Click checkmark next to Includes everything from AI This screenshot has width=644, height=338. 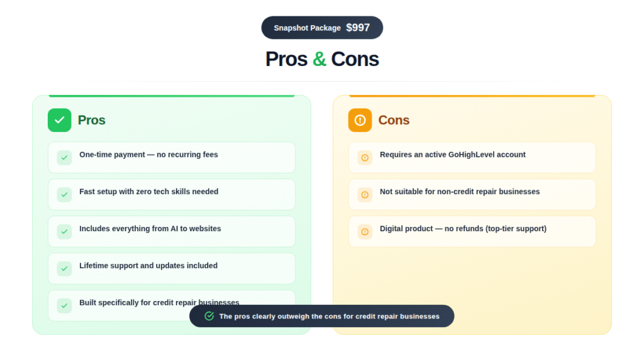pos(65,232)
